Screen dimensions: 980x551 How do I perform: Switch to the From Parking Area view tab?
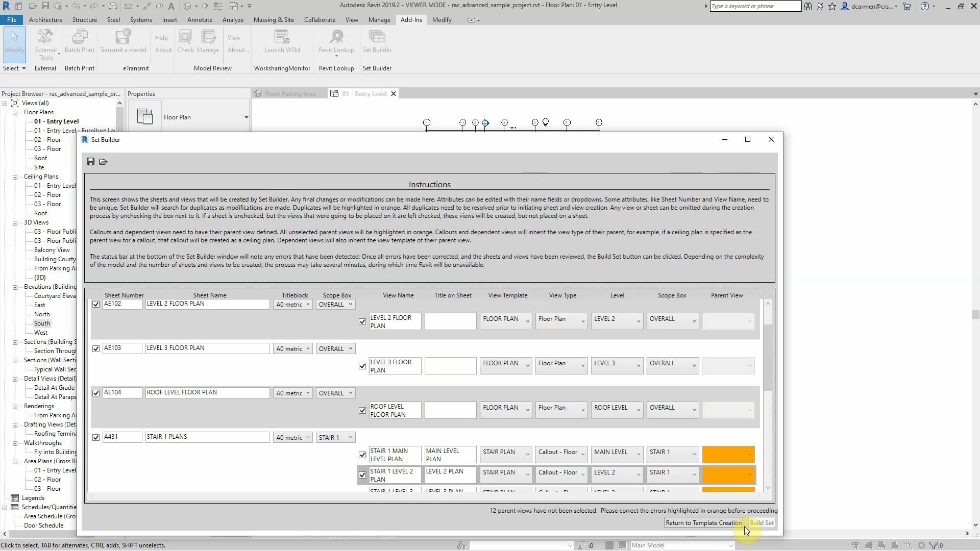pos(290,94)
